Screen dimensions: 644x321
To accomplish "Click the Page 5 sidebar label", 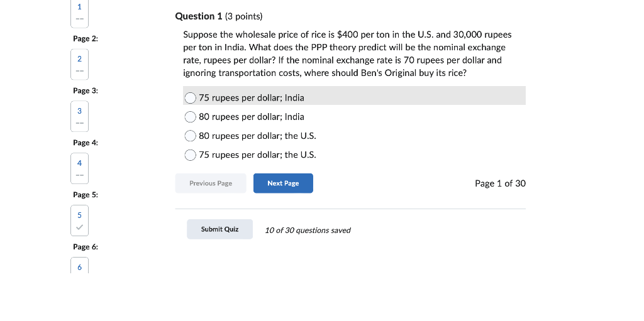I will pyautogui.click(x=86, y=195).
